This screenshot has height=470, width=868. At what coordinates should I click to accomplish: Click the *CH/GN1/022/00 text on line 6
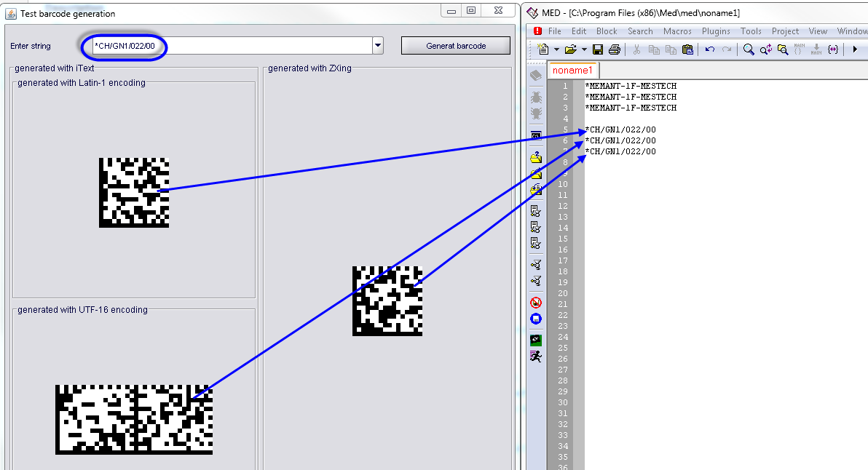620,140
